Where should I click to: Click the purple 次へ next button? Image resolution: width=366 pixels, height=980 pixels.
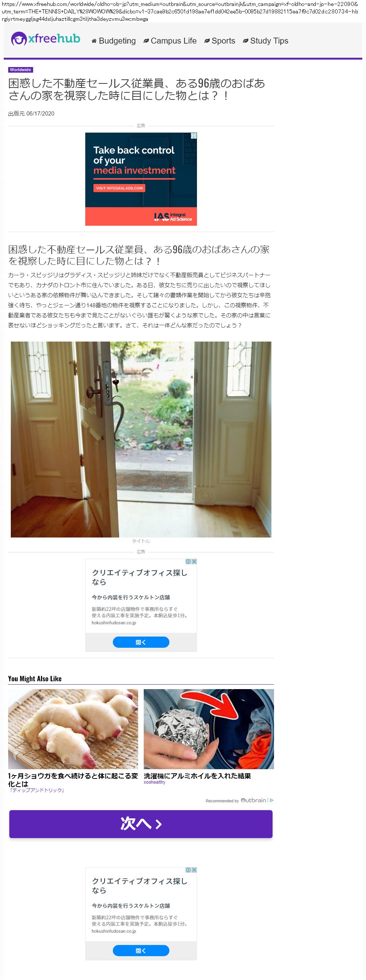tap(141, 824)
